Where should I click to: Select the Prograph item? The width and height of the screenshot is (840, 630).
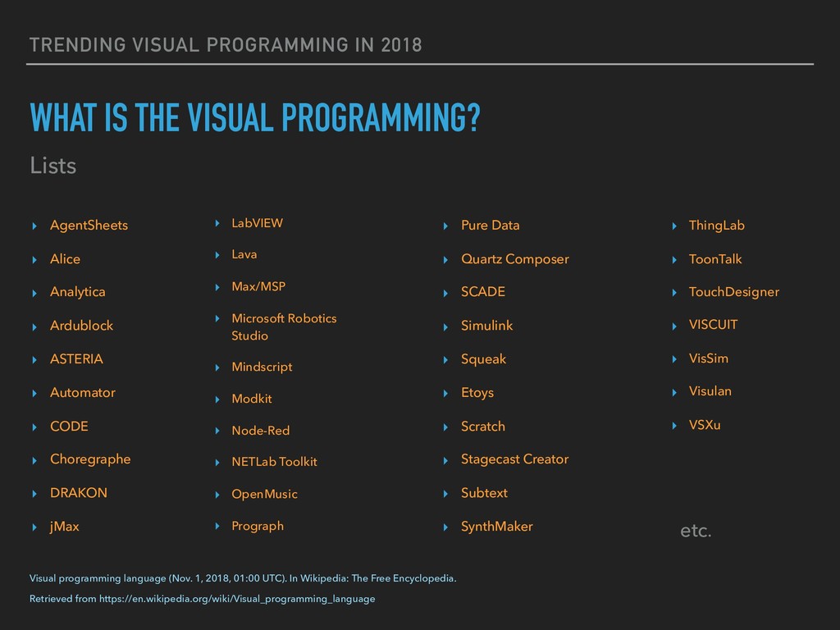pyautogui.click(x=258, y=526)
